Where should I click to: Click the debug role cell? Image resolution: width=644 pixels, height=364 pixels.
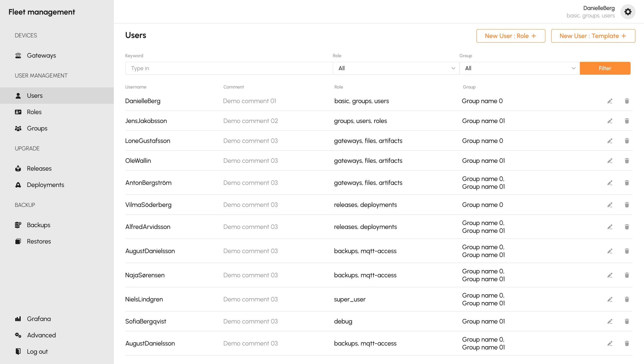(x=343, y=321)
